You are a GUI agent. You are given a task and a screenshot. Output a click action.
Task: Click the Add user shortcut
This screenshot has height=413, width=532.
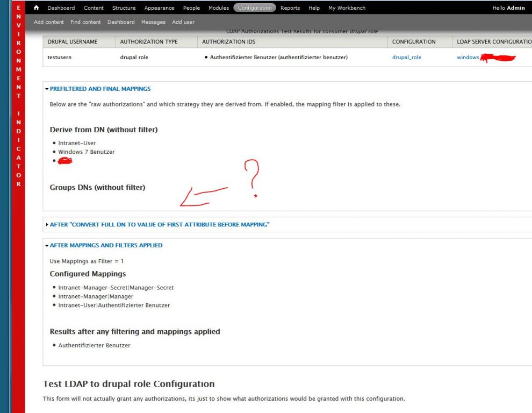183,22
